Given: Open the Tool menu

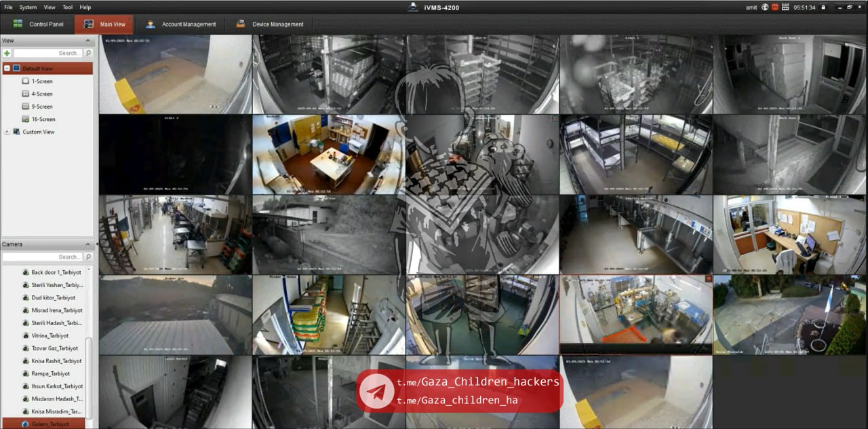Looking at the screenshot, I should [67, 7].
